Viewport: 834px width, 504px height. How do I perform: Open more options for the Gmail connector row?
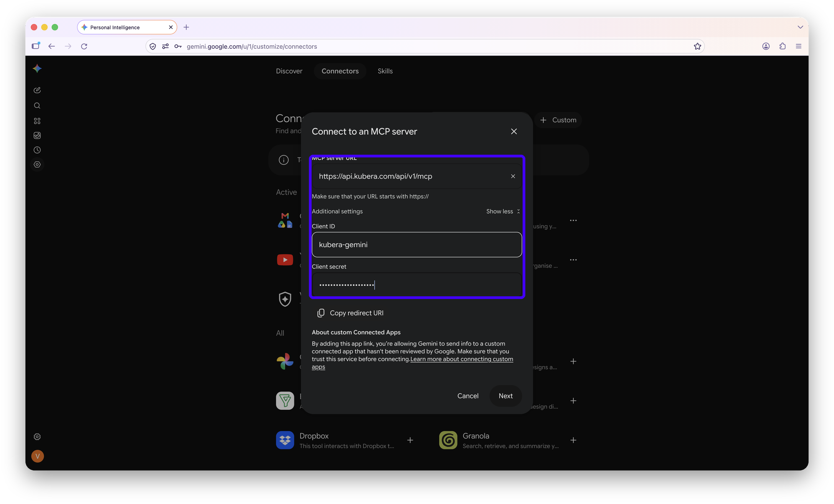pyautogui.click(x=573, y=220)
